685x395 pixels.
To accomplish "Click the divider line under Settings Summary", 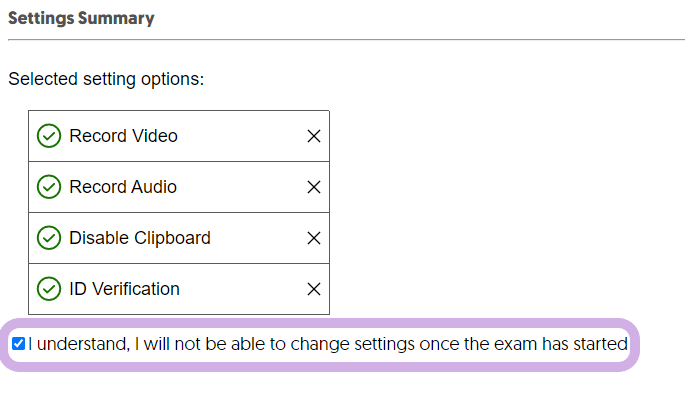I will [x=346, y=40].
